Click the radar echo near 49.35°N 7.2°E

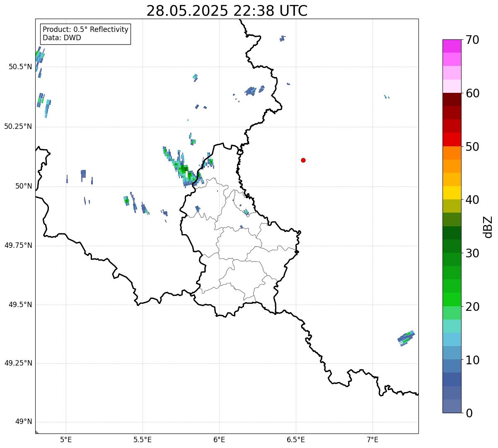click(406, 338)
